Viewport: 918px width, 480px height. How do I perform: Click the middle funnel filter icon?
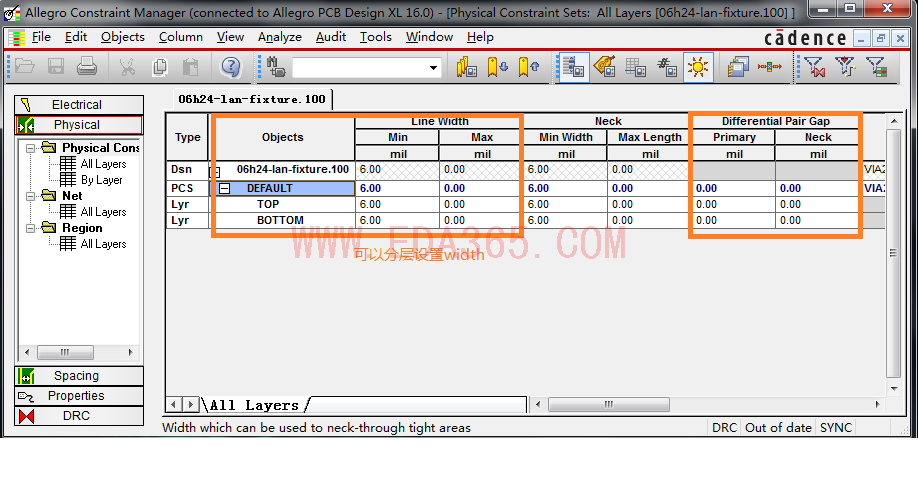tap(845, 66)
